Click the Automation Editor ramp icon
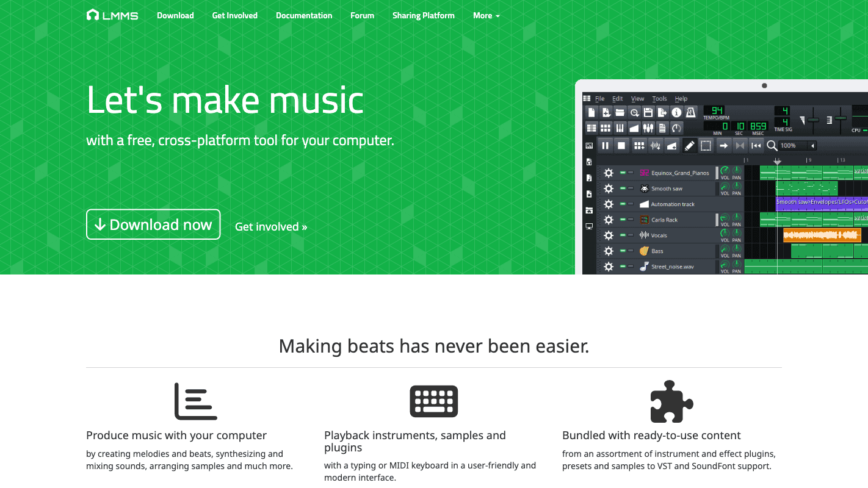Viewport: 868px width, 488px height. click(634, 128)
